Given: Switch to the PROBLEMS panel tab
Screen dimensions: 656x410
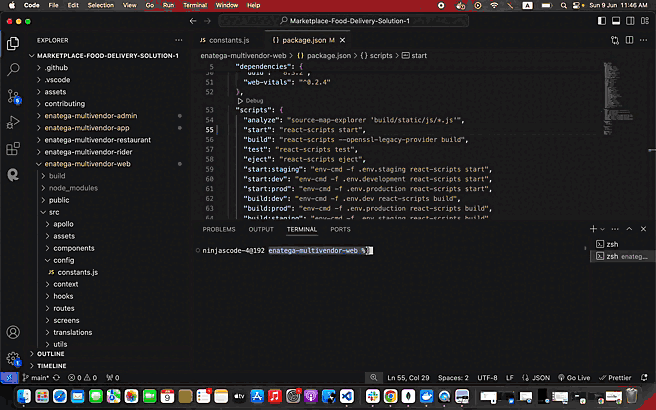Looking at the screenshot, I should (x=219, y=229).
